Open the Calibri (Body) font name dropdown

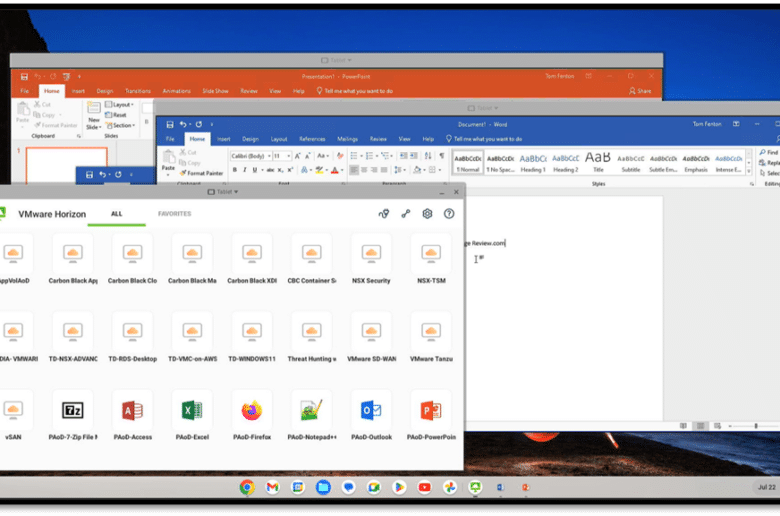[x=269, y=156]
